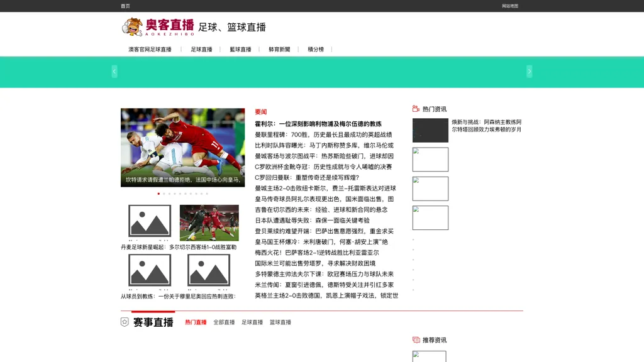The width and height of the screenshot is (644, 362).
Task: Click the shield icon beside 赛事直播
Action: coord(125,322)
